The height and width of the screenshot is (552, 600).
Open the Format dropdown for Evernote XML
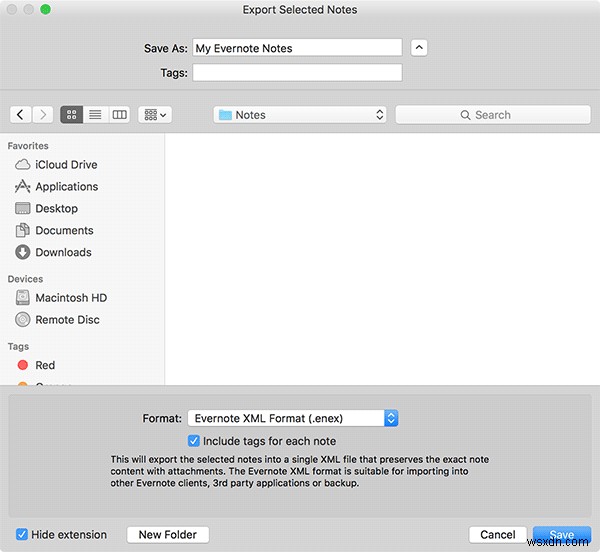[293, 418]
